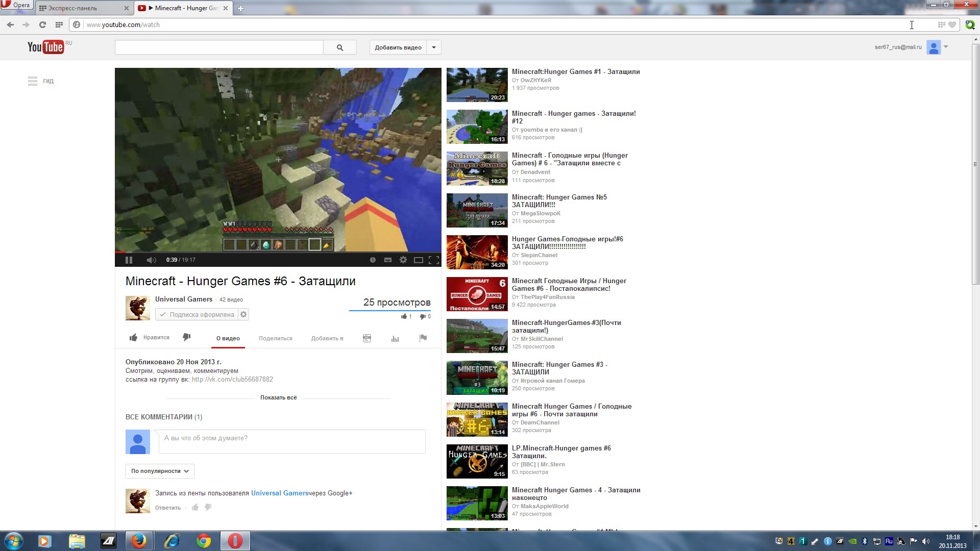Pause the video playback

tap(129, 260)
